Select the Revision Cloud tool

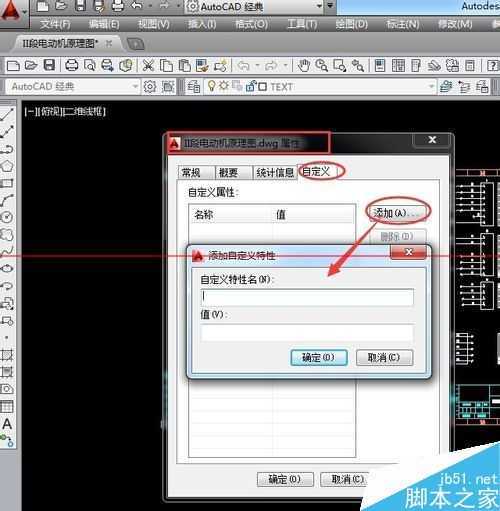point(7,234)
